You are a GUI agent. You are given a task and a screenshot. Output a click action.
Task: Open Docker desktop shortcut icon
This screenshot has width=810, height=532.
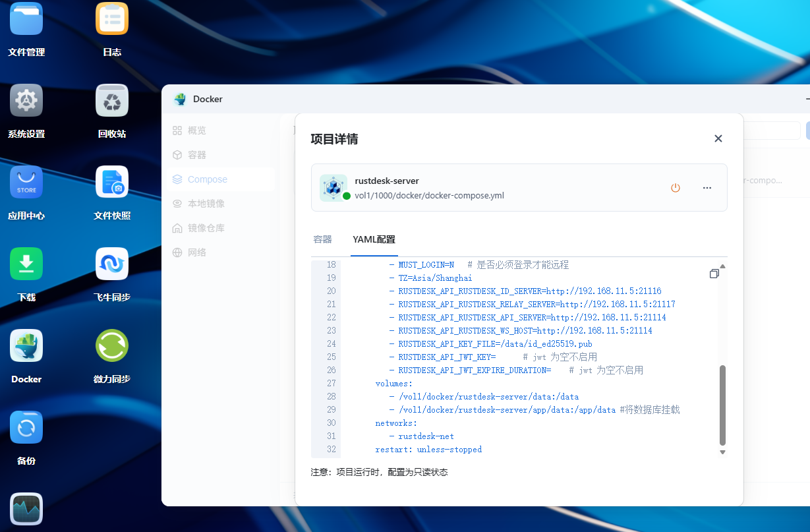pos(26,345)
